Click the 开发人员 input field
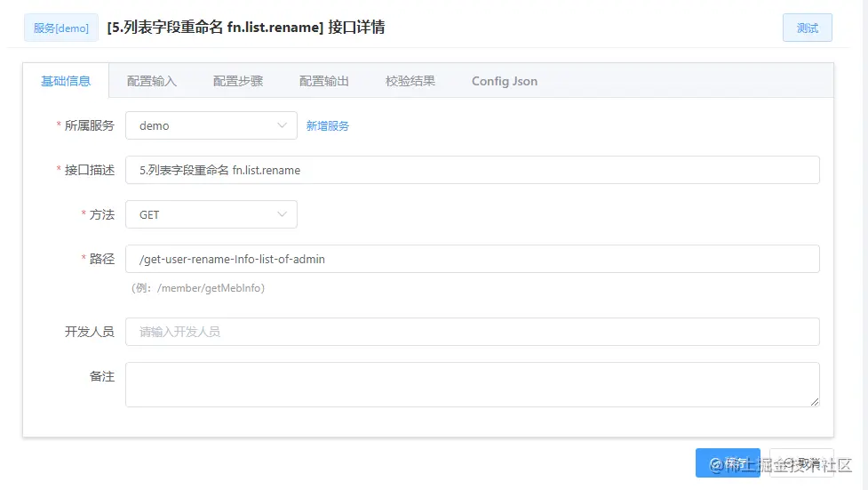Screen dimensions: 868x490 coord(472,332)
